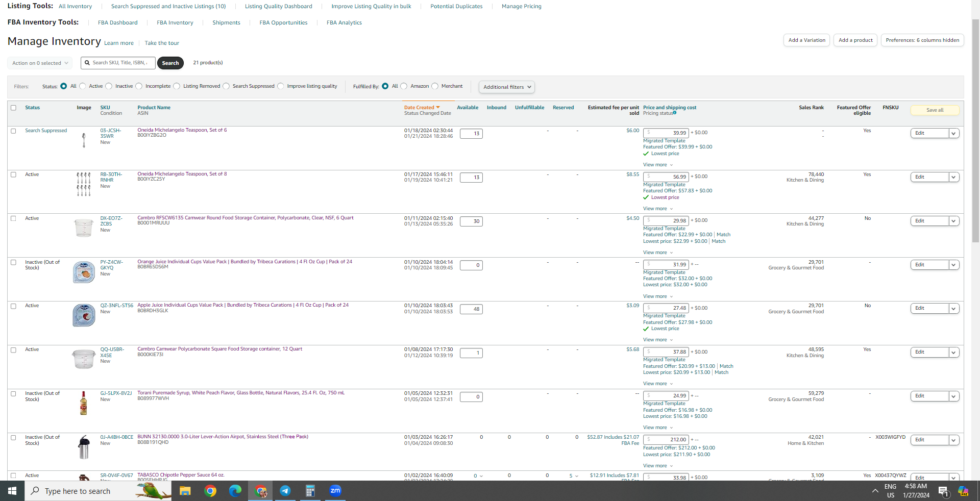
Task: Click the Add a Variation button
Action: click(806, 40)
